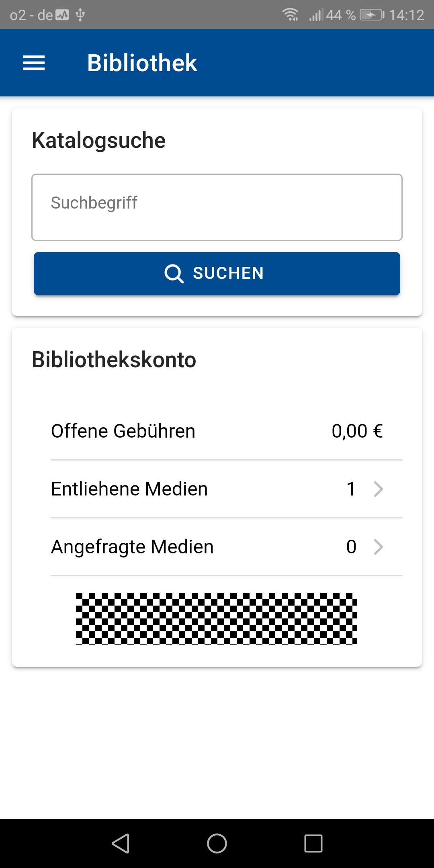Tap the mobile signal strength icon
This screenshot has width=434, height=868.
316,15
